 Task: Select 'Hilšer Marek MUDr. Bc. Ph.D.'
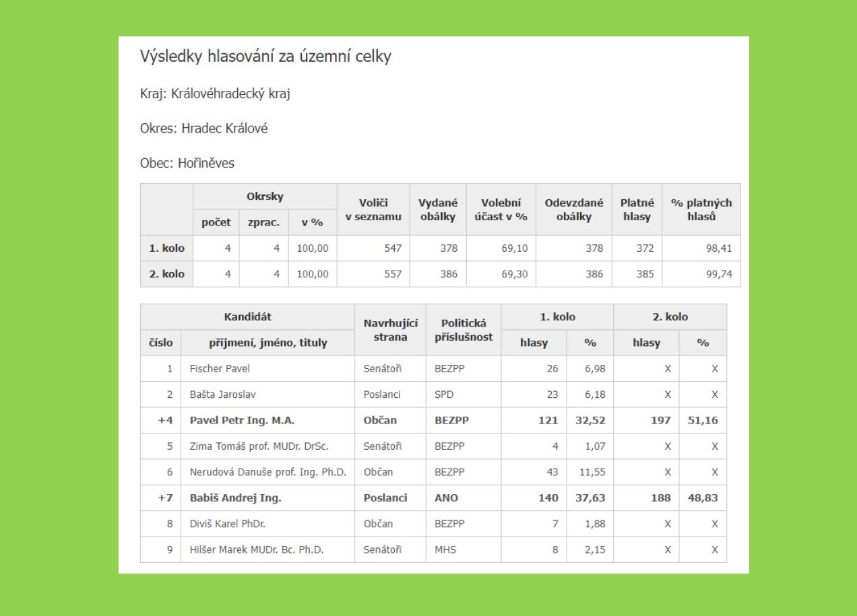(x=257, y=549)
